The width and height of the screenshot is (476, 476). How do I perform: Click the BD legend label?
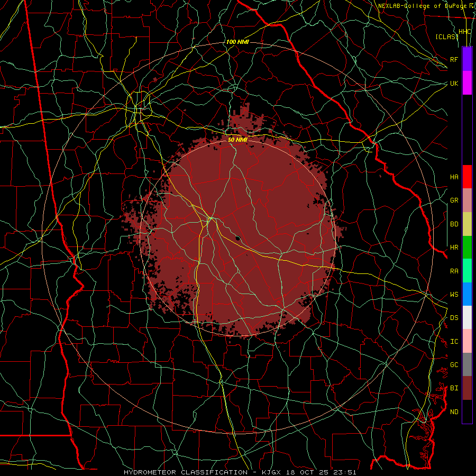point(454,224)
